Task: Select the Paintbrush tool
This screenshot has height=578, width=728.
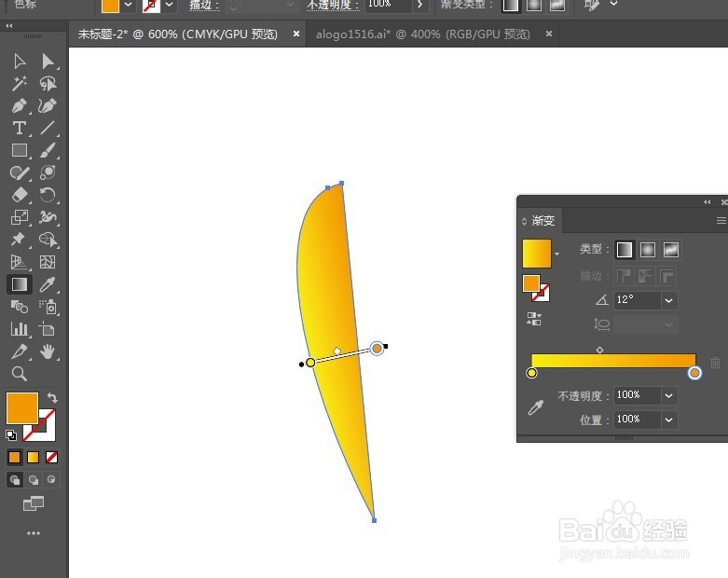Action: 48,150
